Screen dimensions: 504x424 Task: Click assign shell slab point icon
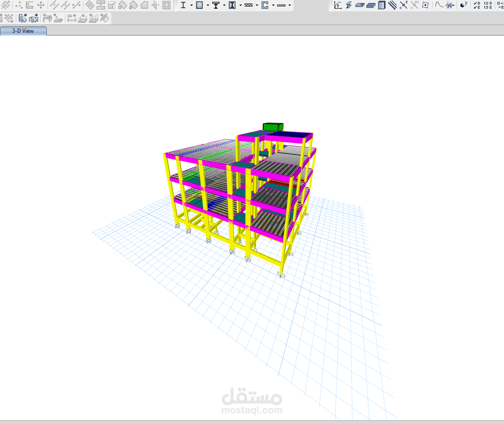pos(58,18)
